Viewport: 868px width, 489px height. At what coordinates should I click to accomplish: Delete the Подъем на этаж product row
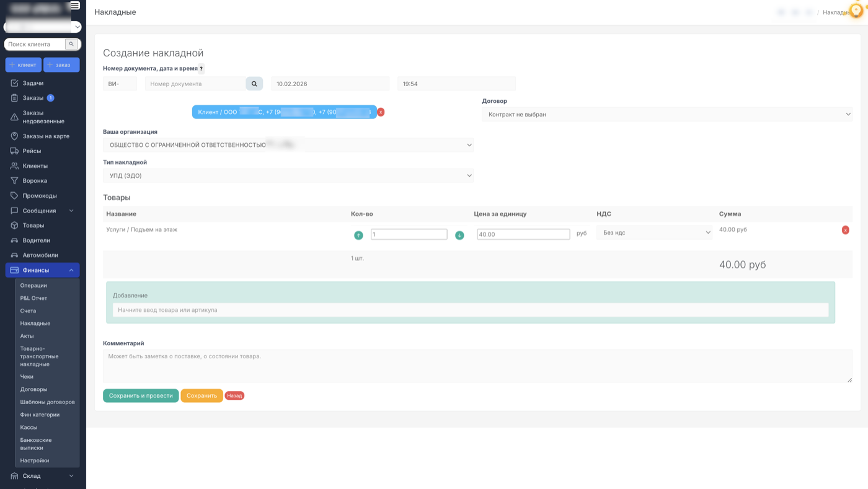tap(845, 230)
